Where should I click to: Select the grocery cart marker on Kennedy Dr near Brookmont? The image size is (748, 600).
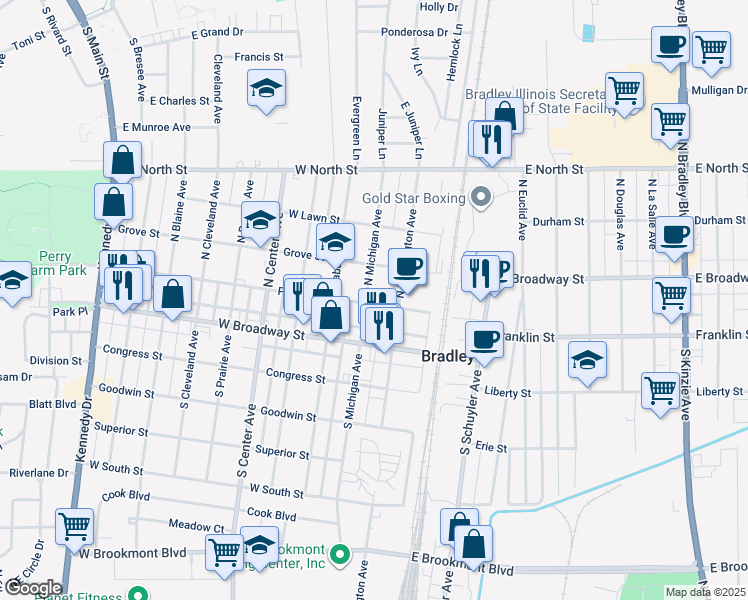[x=74, y=528]
